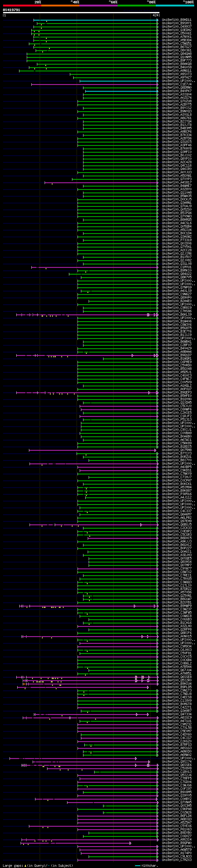Click the purple ~60% identity legend segment
Viewport: 197px width, 868px height.
point(98,6)
